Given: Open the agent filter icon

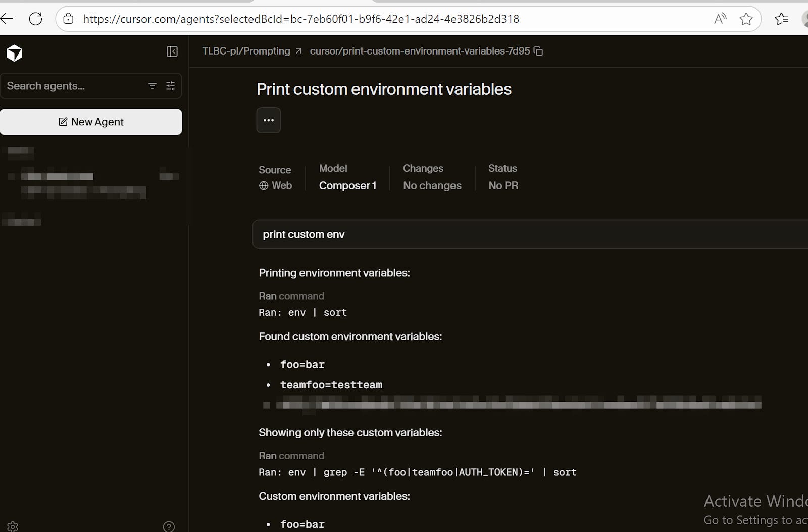Looking at the screenshot, I should click(153, 86).
